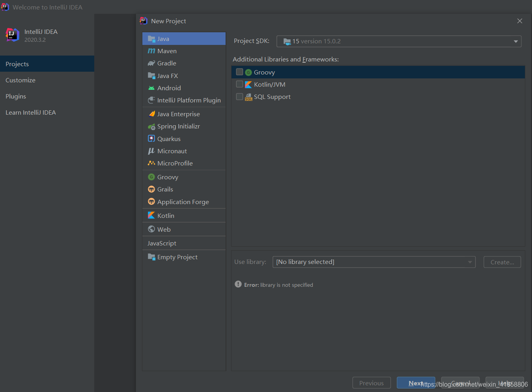
Task: Click the Empty Project folder icon
Action: (x=151, y=257)
